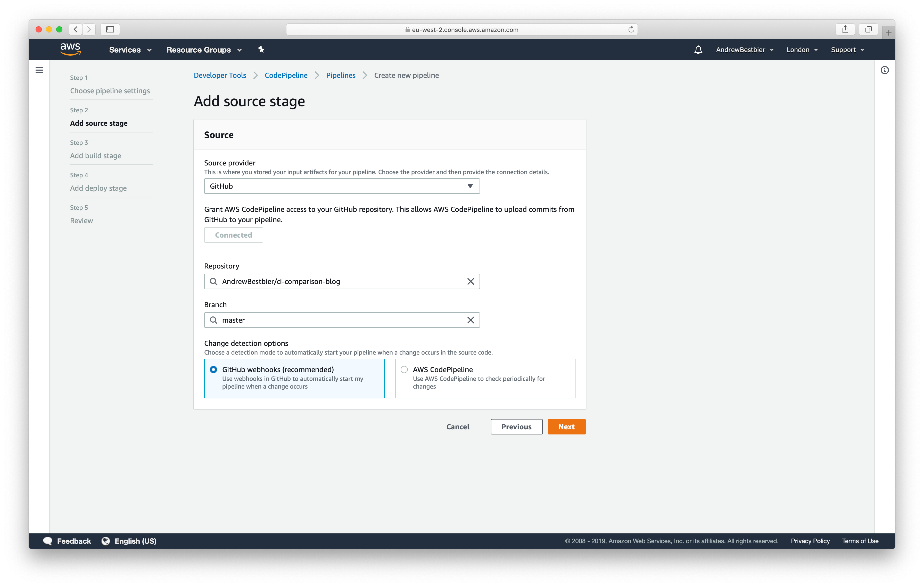Reload the page with the refresh icon
This screenshot has height=587, width=924.
point(631,29)
